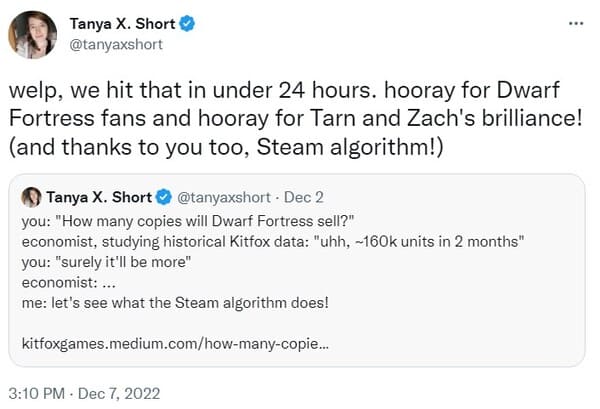Open the three-dot more options menu

coord(576,24)
